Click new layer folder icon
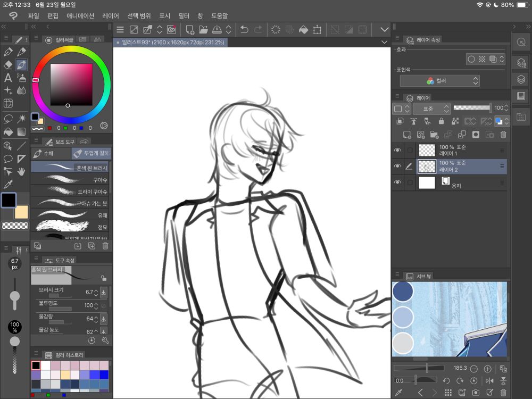 pyautogui.click(x=434, y=135)
